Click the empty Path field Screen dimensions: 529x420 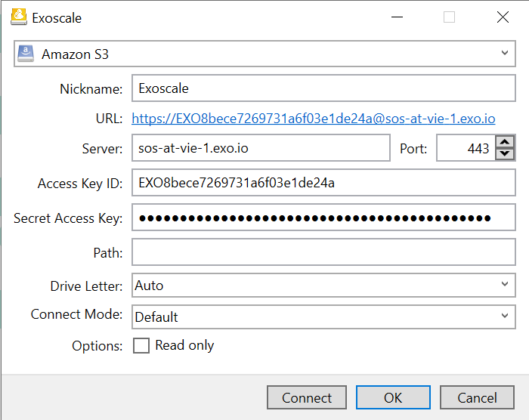pyautogui.click(x=323, y=252)
